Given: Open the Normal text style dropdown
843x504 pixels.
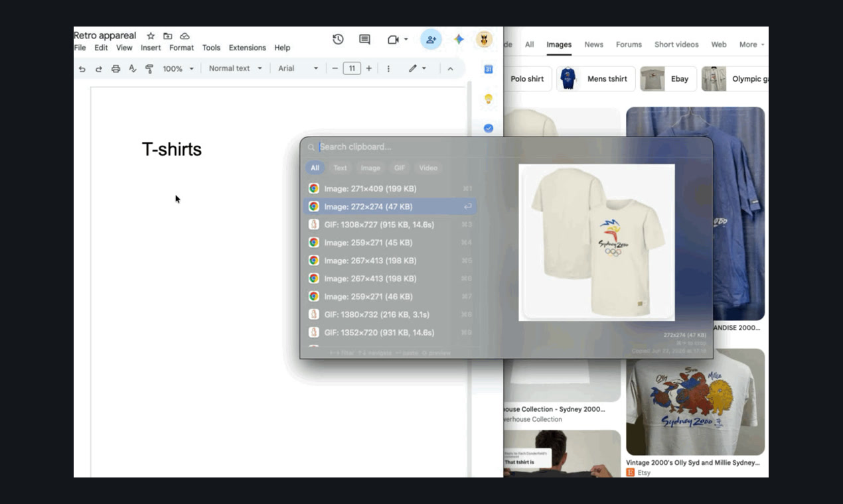Looking at the screenshot, I should pyautogui.click(x=236, y=68).
